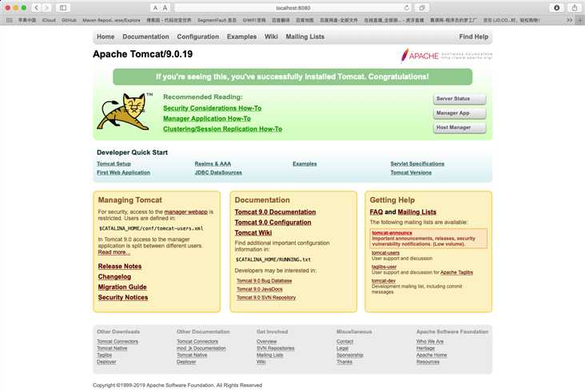Open the Tomcat Setup link
The width and height of the screenshot is (585, 392).
point(113,164)
